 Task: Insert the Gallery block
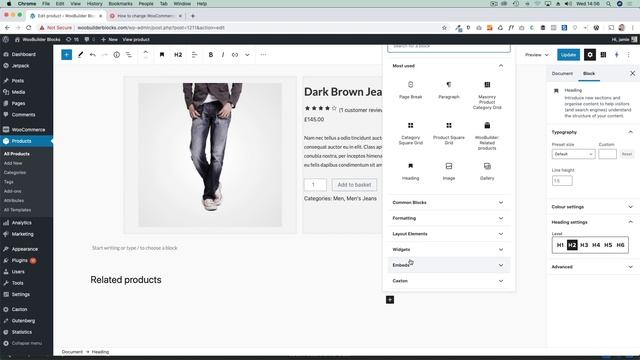(487, 171)
